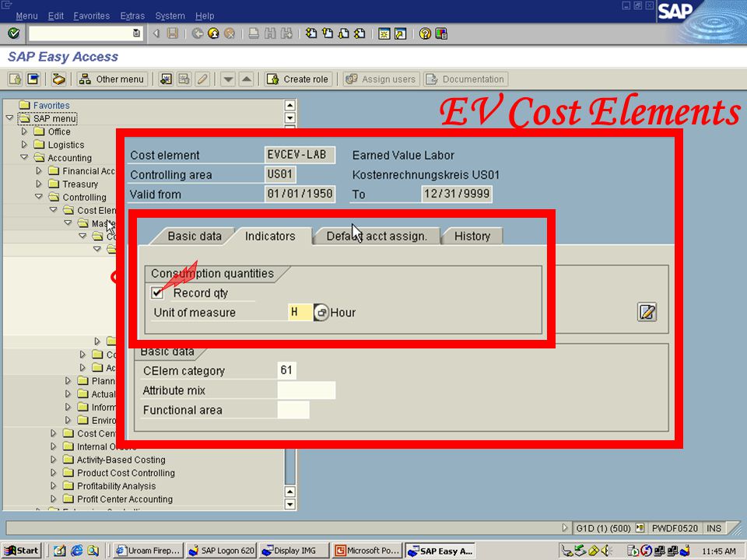This screenshot has width=747, height=560.
Task: Click the SAP Business Workplace icon
Action: pyautogui.click(x=58, y=79)
